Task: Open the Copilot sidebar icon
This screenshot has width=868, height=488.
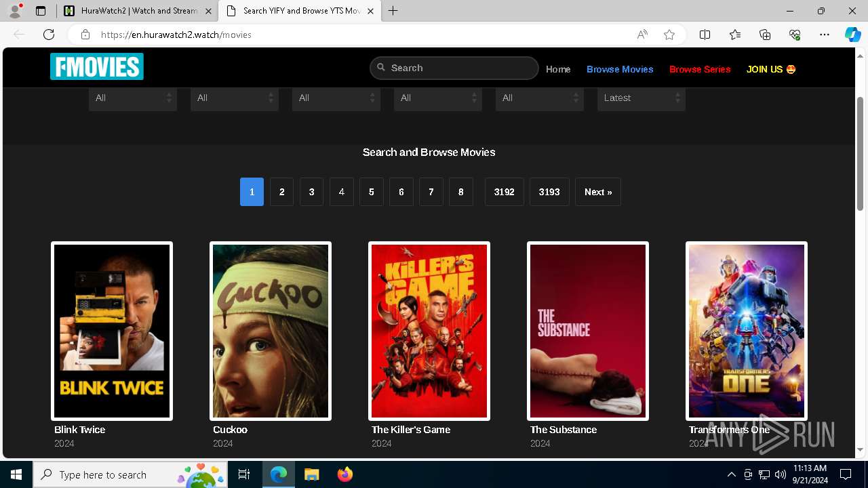Action: point(852,35)
